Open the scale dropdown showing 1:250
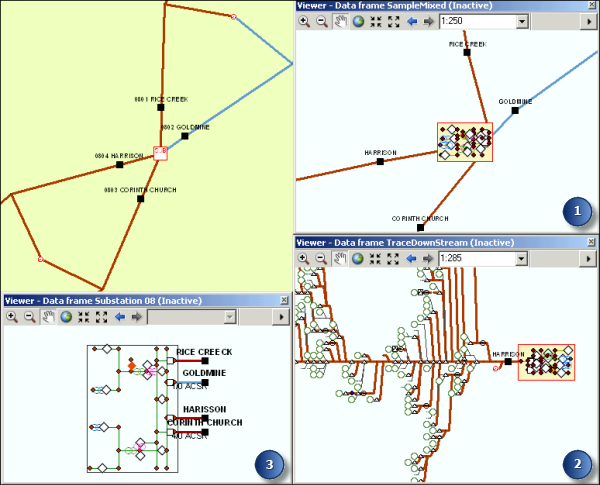The width and height of the screenshot is (600, 485). click(521, 21)
